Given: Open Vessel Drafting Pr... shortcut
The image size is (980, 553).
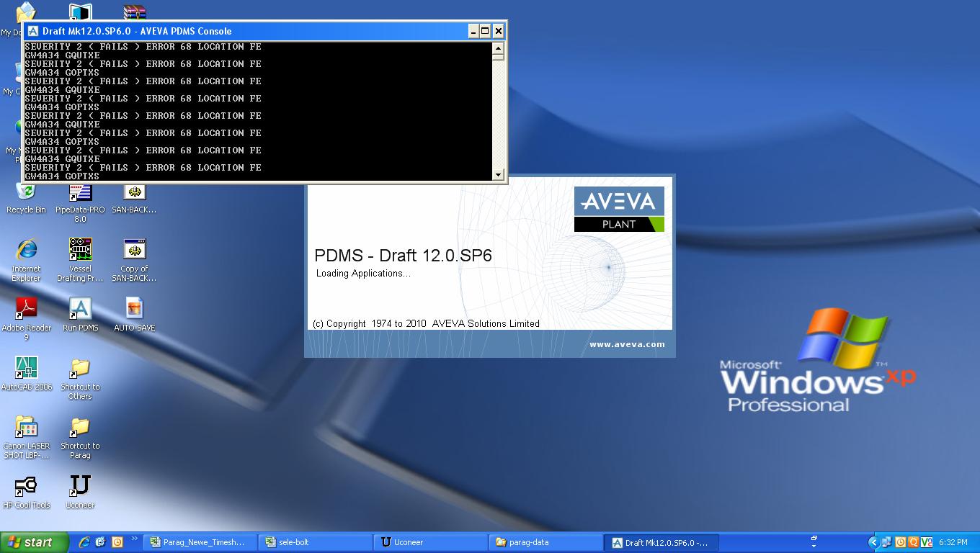Looking at the screenshot, I should 80,261.
